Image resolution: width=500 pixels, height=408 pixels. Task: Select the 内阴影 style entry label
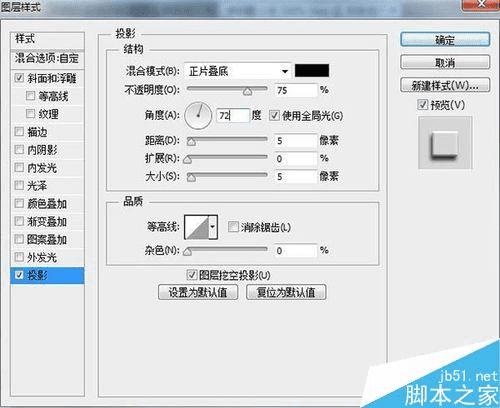point(42,150)
